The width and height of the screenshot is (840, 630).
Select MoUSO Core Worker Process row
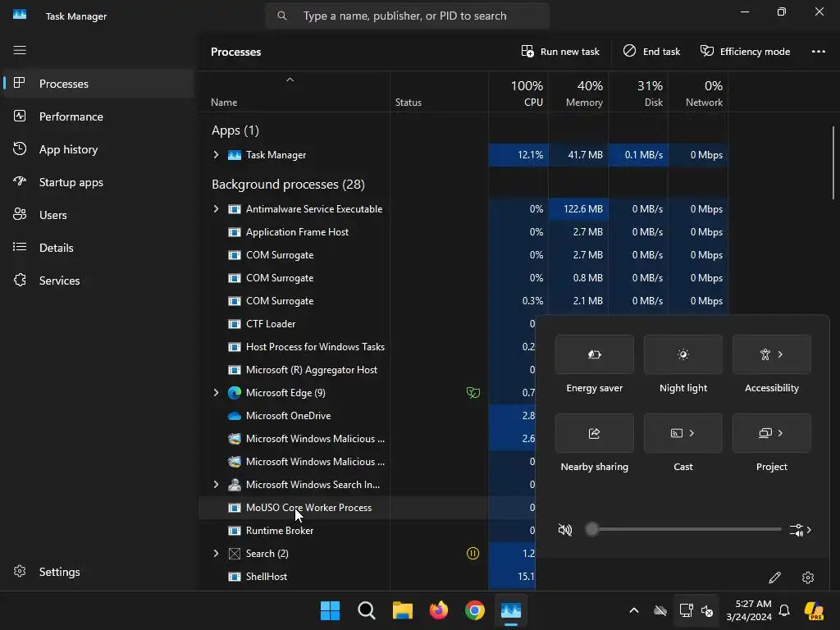click(367, 507)
